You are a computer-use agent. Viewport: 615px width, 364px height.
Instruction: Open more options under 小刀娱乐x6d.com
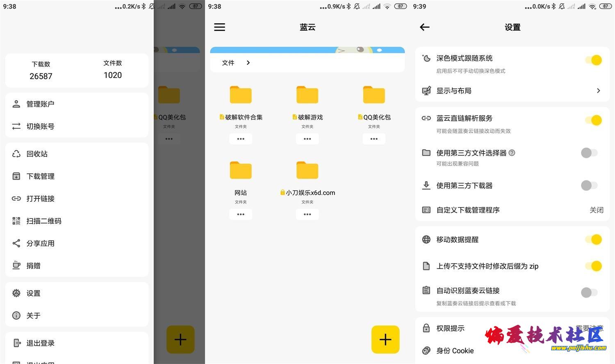[x=307, y=214]
